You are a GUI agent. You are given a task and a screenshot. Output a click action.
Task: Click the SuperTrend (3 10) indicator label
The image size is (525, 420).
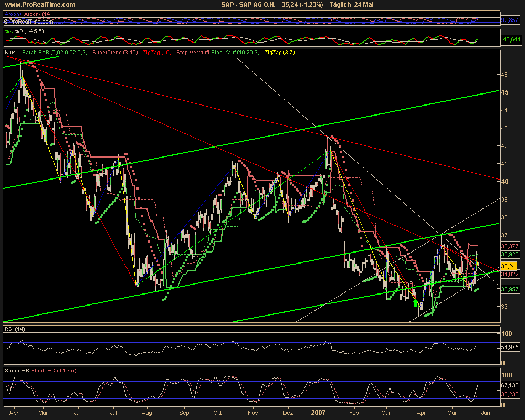(x=115, y=52)
